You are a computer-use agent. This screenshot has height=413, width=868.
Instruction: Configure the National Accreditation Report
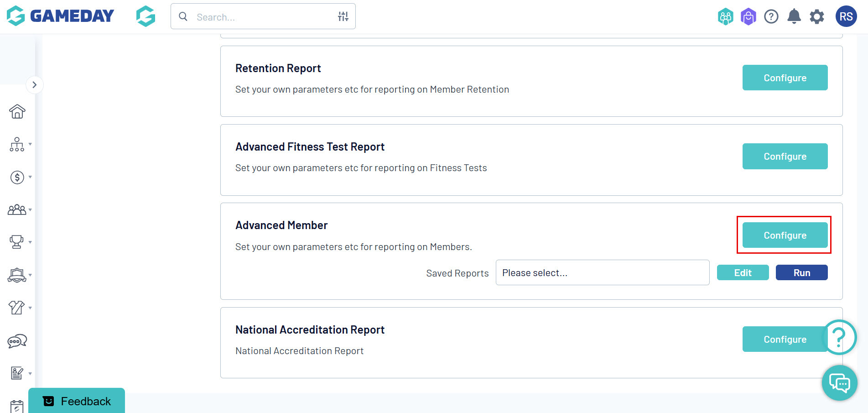click(785, 339)
